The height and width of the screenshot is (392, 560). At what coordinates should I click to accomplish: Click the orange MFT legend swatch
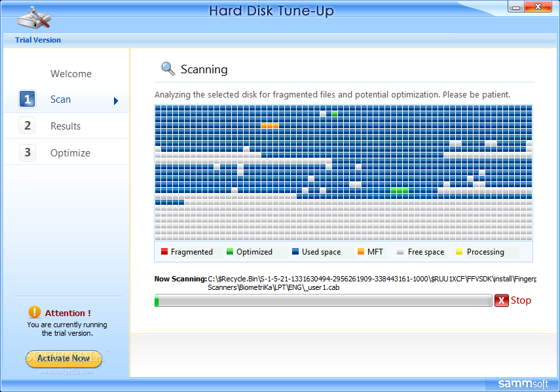click(361, 251)
